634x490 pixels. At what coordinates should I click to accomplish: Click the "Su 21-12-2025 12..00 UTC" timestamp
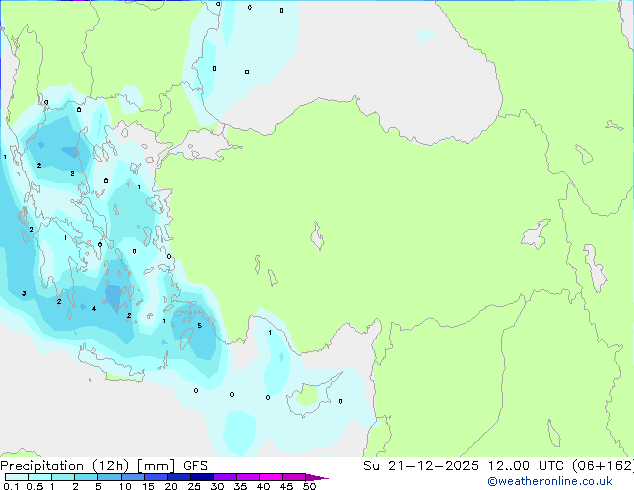point(466,466)
